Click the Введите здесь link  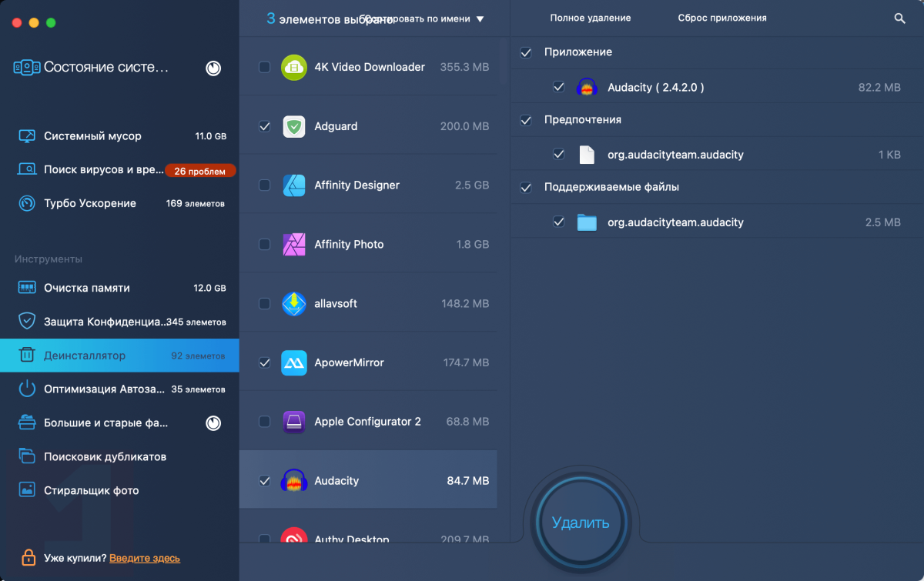point(145,558)
